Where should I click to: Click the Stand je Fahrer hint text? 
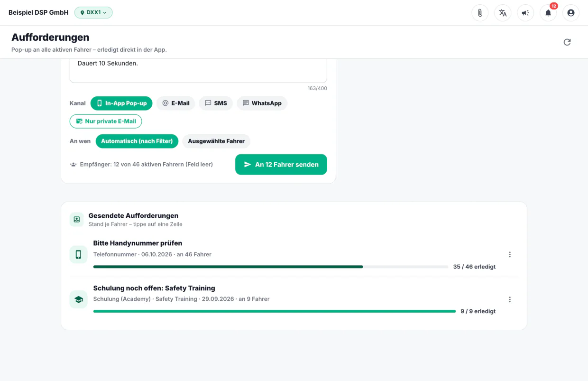[135, 224]
